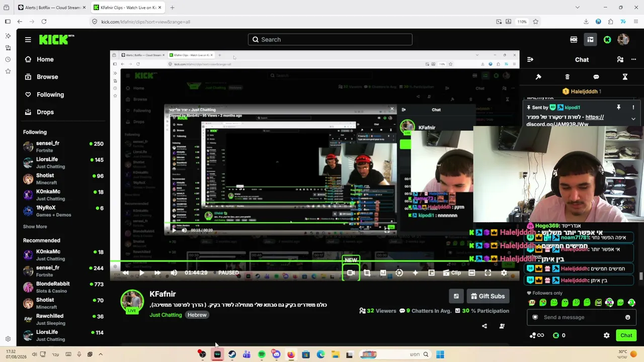Toggle theater mode in the player
Viewport: 644px width, 362px height.
[x=471, y=273]
